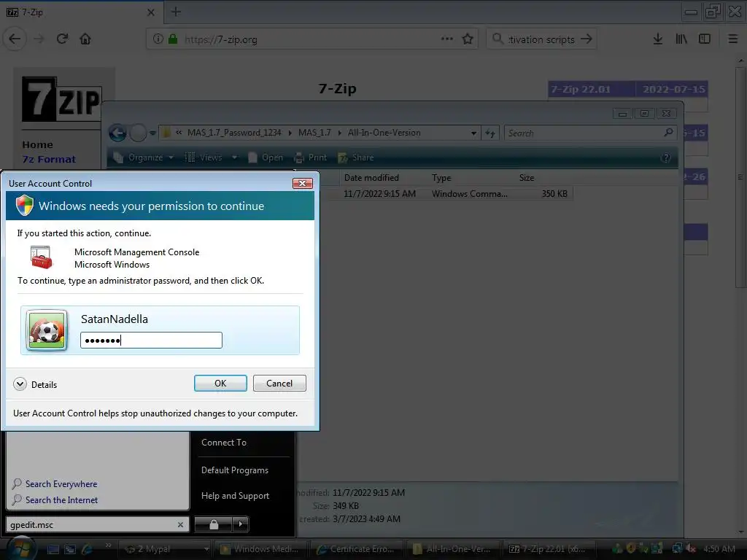Open the 7z Format link
Screen dimensions: 747x560
coord(49,159)
